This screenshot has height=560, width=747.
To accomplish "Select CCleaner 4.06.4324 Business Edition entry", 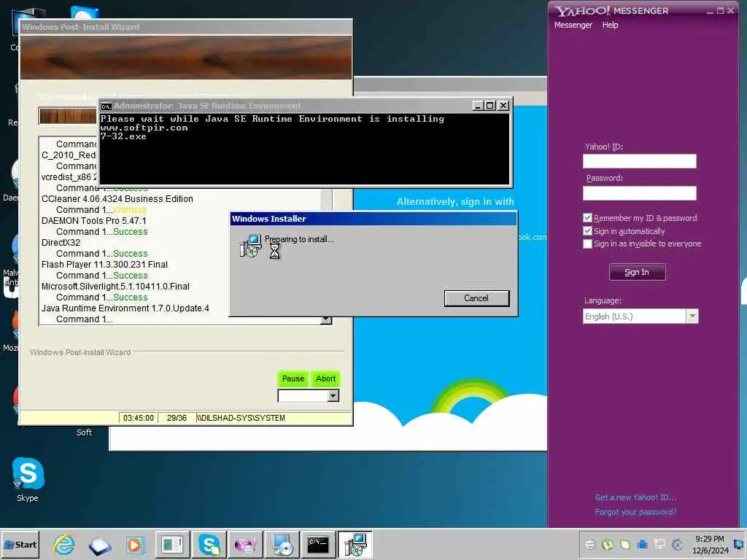I will tap(117, 198).
